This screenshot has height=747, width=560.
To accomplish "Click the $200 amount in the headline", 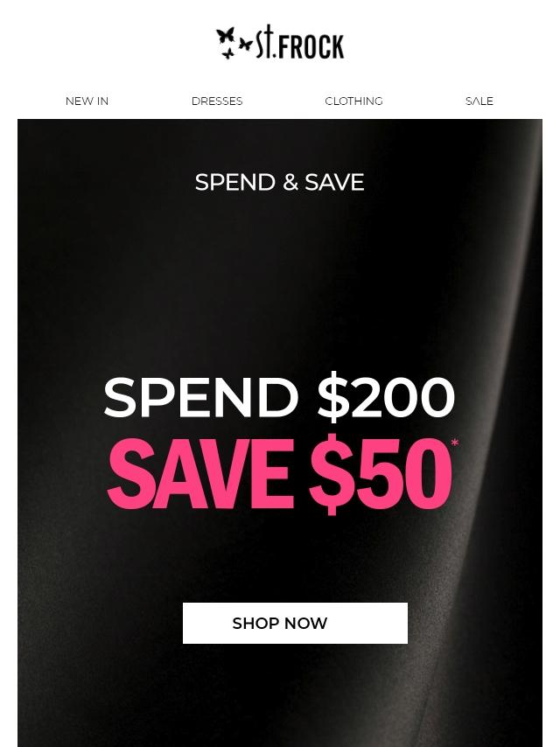I will pyautogui.click(x=386, y=397).
